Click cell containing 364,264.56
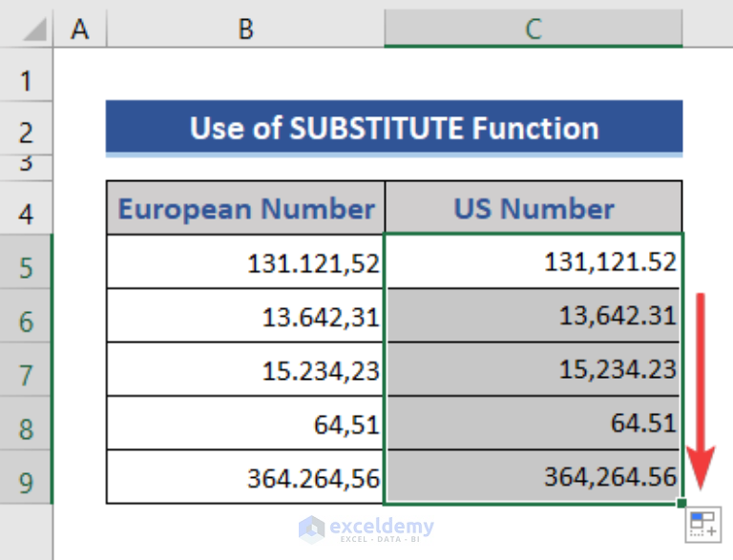 [x=534, y=477]
